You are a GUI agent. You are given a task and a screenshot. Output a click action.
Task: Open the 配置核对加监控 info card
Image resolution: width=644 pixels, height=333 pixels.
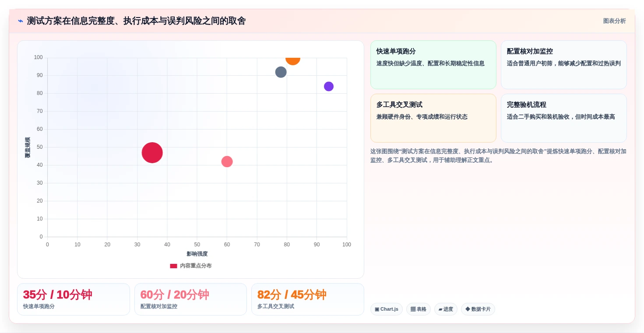tap(564, 65)
